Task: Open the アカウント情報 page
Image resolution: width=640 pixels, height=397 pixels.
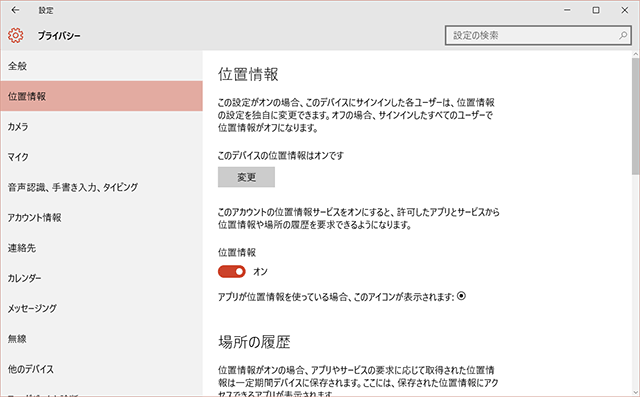Action: pos(101,217)
